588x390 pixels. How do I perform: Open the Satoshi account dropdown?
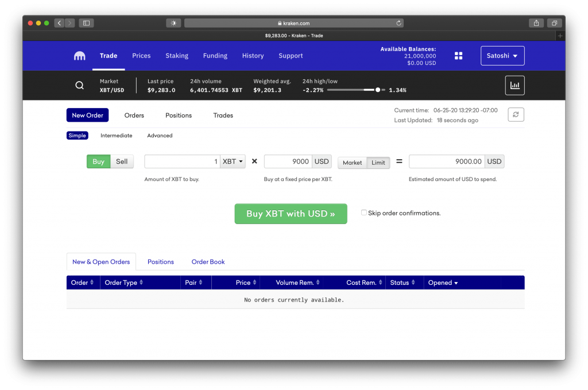click(502, 56)
